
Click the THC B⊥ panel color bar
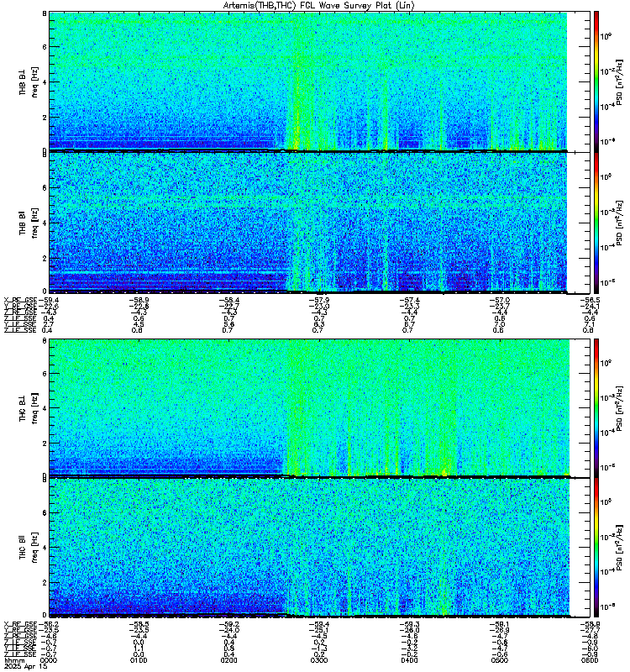click(596, 407)
